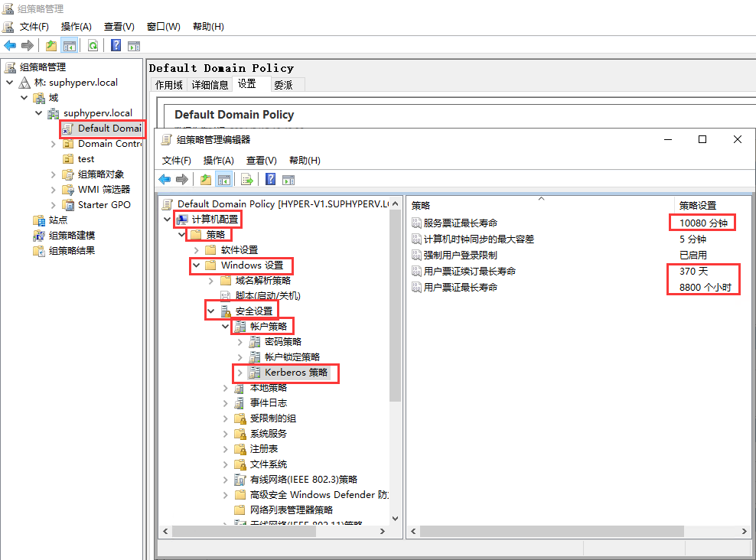Select 网络列表管理器策略 node
756x560 pixels.
pyautogui.click(x=292, y=510)
